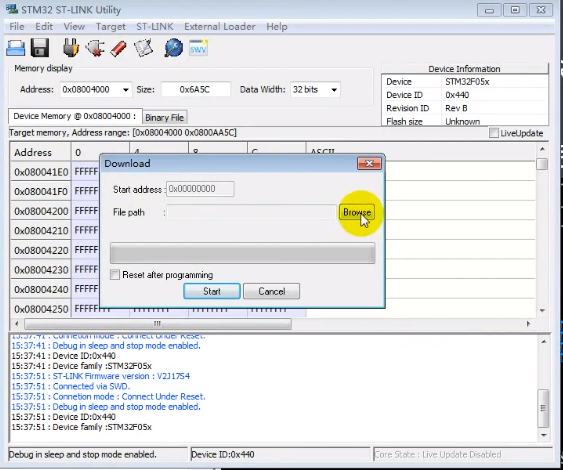This screenshot has width=563, height=470.
Task: Click the Browse button
Action: coord(357,212)
